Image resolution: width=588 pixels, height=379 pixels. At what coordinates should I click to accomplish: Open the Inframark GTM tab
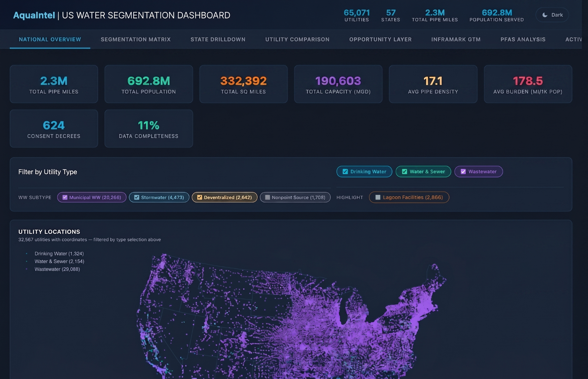tap(456, 39)
